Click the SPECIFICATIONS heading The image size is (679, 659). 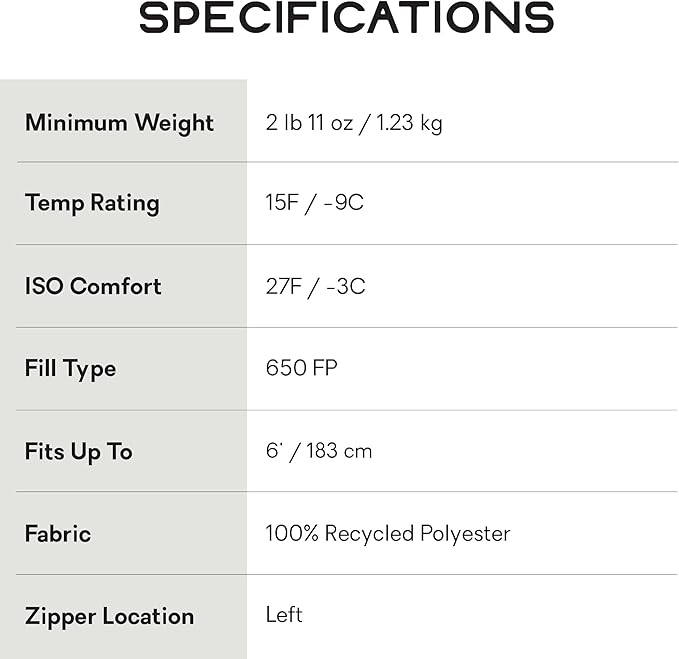(x=346, y=18)
